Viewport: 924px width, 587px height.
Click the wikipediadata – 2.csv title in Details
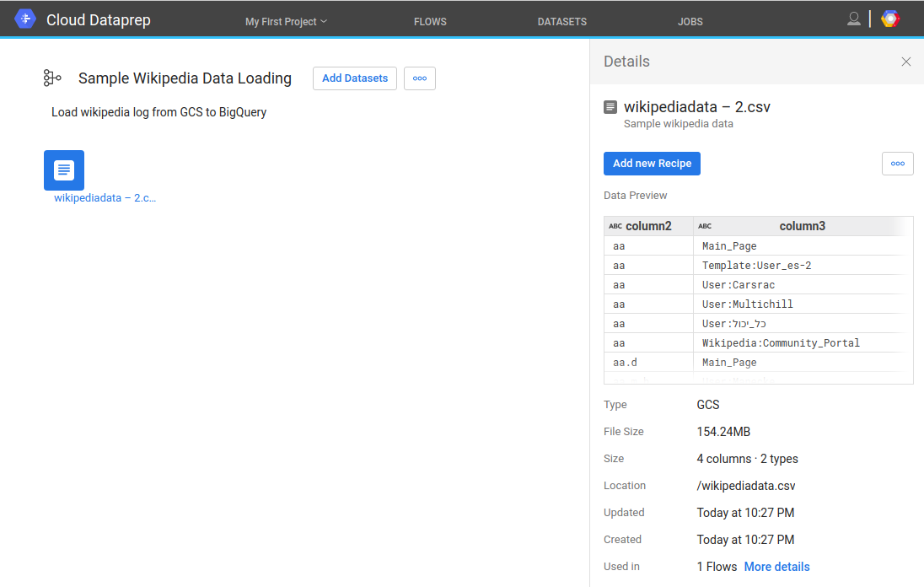pyautogui.click(x=697, y=106)
